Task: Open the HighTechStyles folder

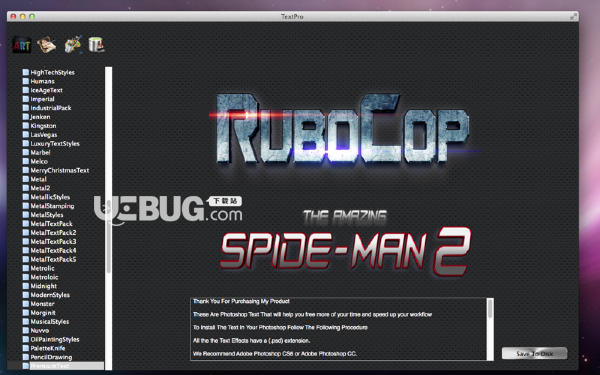Action: click(x=49, y=72)
